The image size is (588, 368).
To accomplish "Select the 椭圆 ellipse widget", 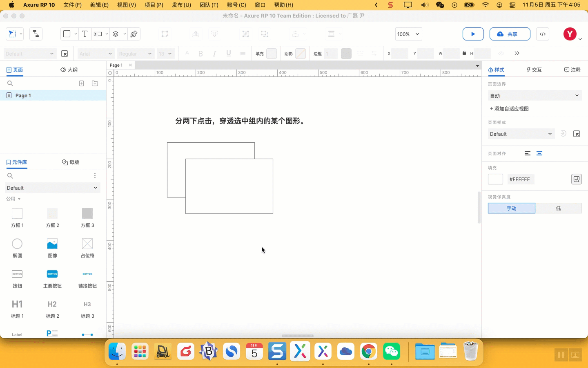I will [17, 248].
